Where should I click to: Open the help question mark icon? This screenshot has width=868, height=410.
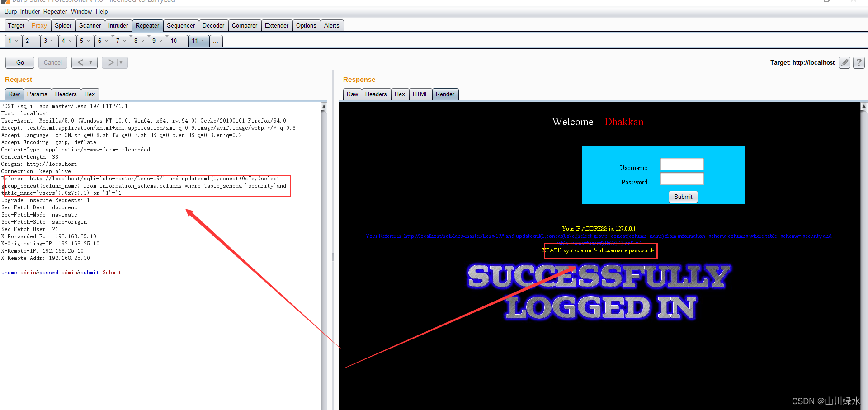coord(859,62)
